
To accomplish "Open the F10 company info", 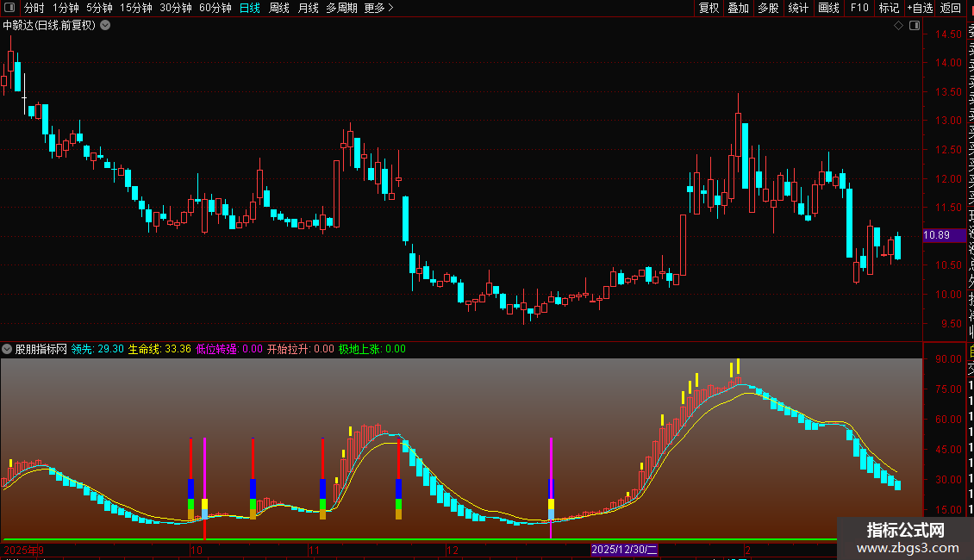I will [859, 8].
